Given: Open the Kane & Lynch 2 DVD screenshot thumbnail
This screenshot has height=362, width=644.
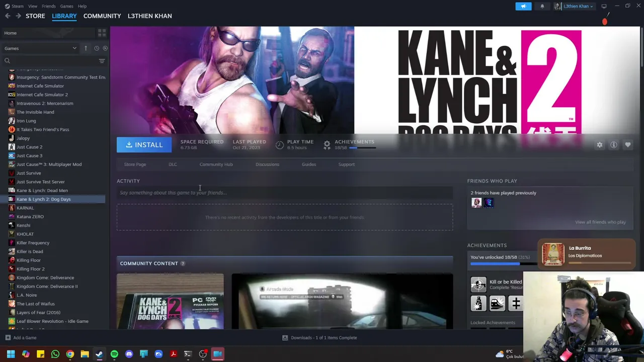Looking at the screenshot, I should [170, 301].
